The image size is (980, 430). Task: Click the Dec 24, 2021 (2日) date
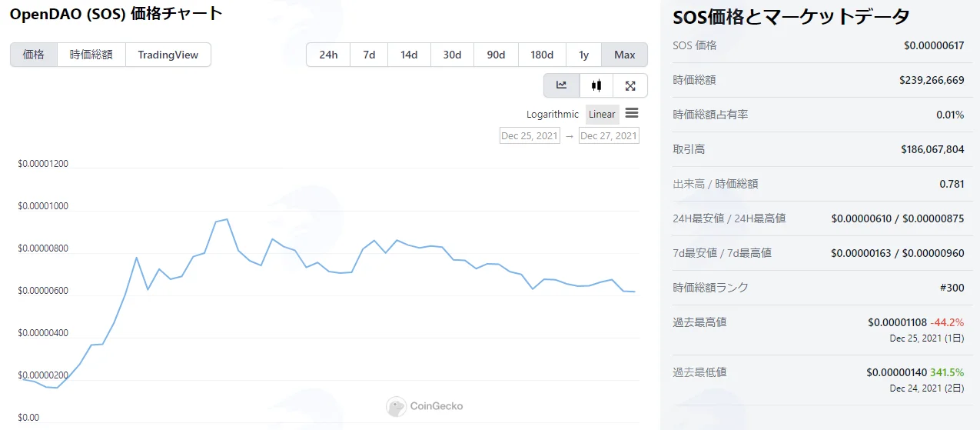pos(927,388)
